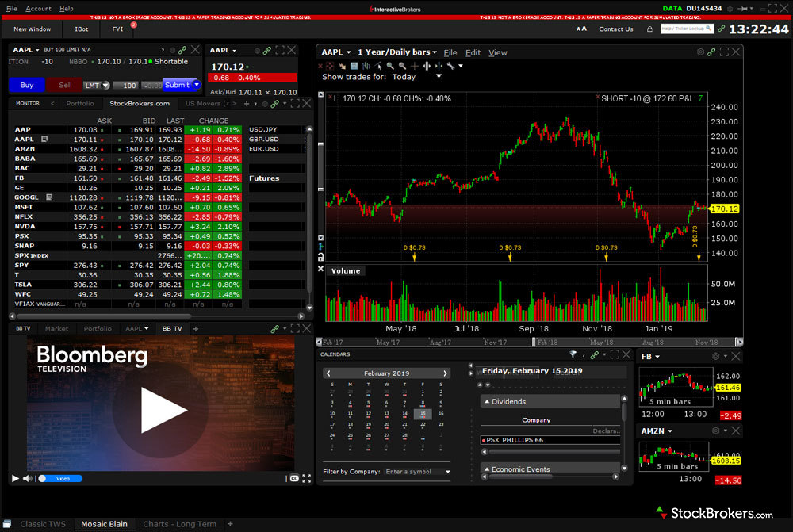Expand Bloomberg video to fullscreen
Screen dimensions: 793x532
pyautogui.click(x=306, y=478)
